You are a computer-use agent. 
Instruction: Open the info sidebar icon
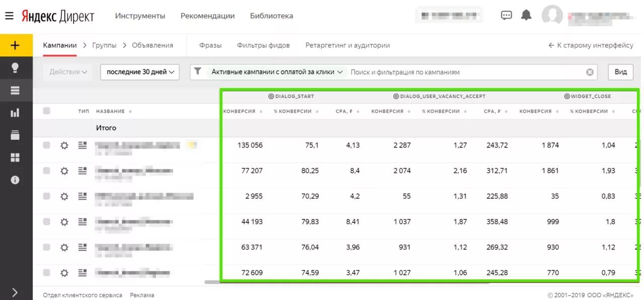tap(15, 180)
